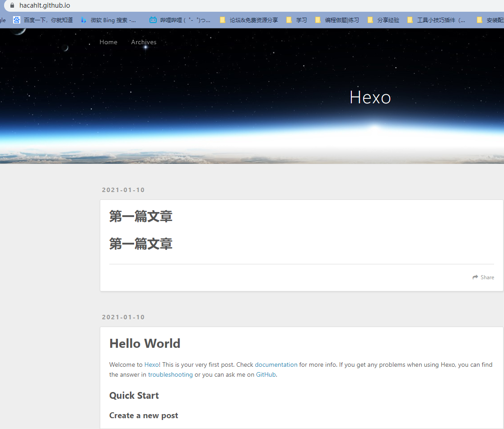Click the hacahlt.github.io address bar URL
Viewport: 504px width, 429px height.
click(45, 5)
